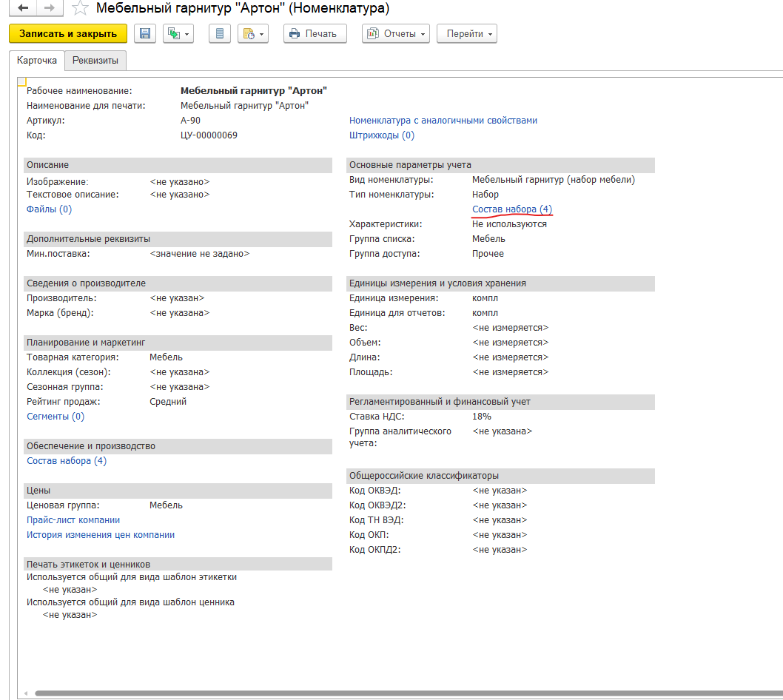
Task: Click the create-based-on icon button
Action: [x=178, y=33]
